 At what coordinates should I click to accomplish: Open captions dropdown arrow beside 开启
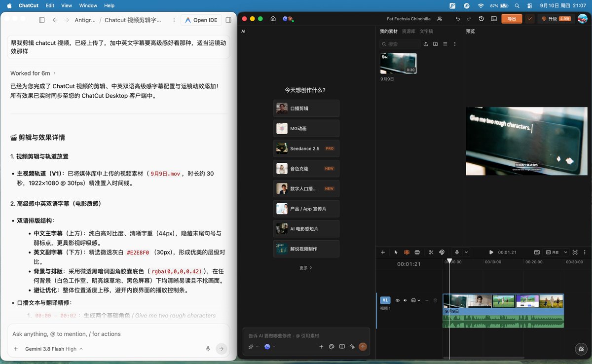(566, 252)
